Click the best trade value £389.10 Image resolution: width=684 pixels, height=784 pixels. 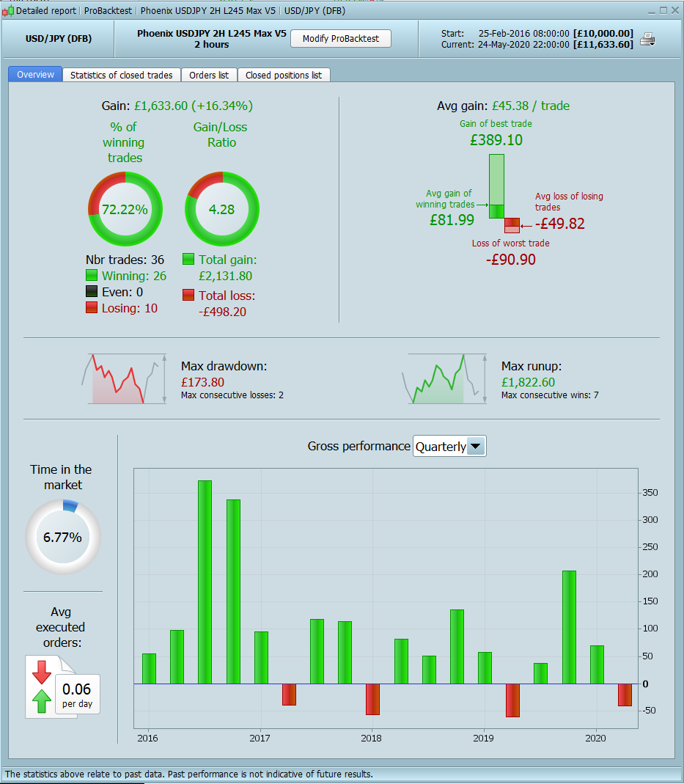(x=496, y=139)
